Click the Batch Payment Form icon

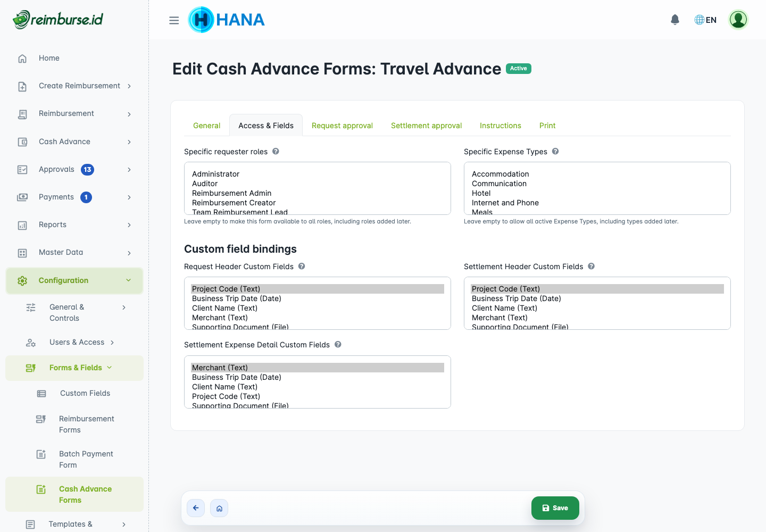tap(41, 454)
